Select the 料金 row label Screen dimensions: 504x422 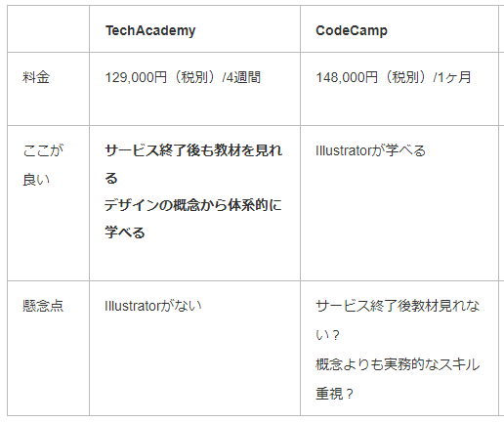point(36,77)
